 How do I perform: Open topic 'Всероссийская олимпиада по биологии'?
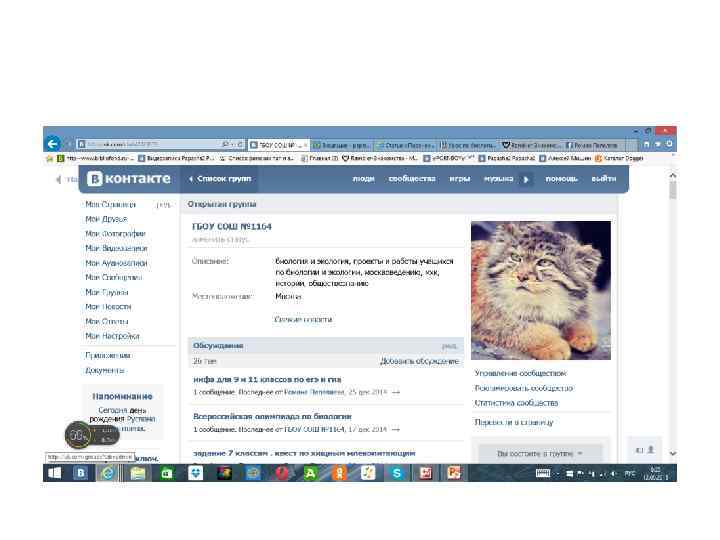(272, 416)
